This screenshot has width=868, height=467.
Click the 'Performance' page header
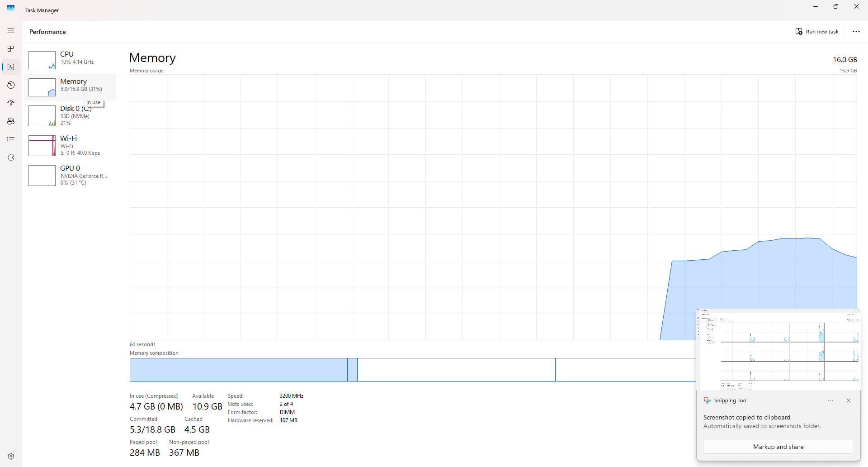[47, 32]
